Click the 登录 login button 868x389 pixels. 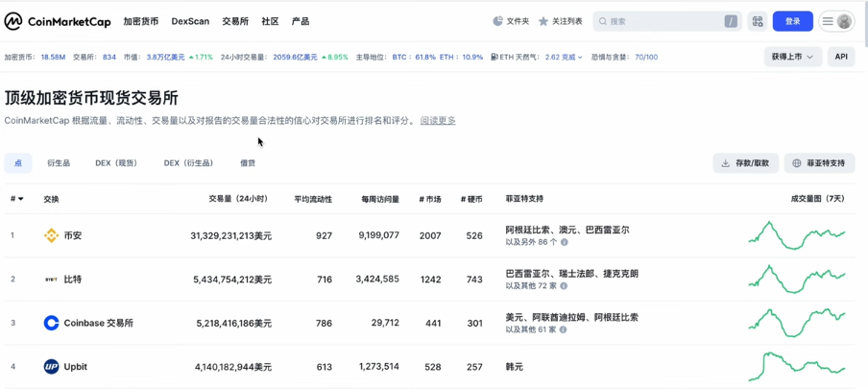793,21
